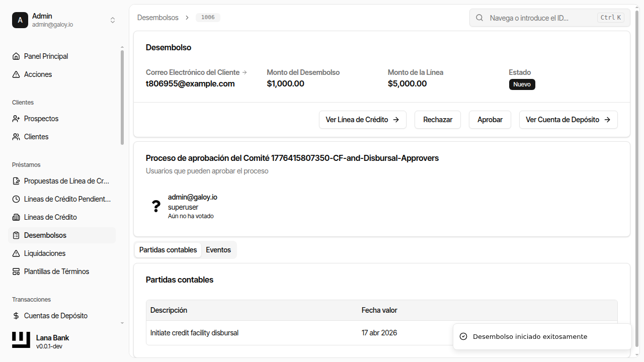Expand the Admin account switcher chevrons
644x362 pixels.
(113, 20)
